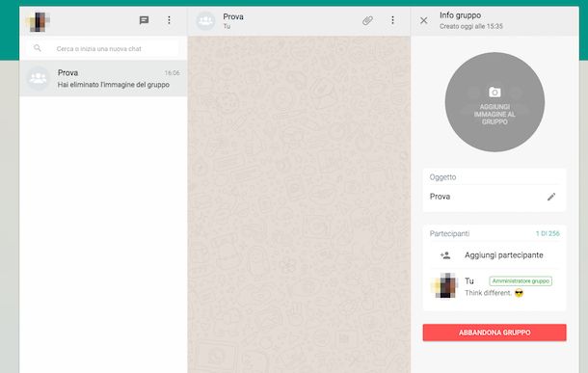Screen dimensions: 588x373
Task: Select Aggiungi partecipante
Action: [503, 255]
